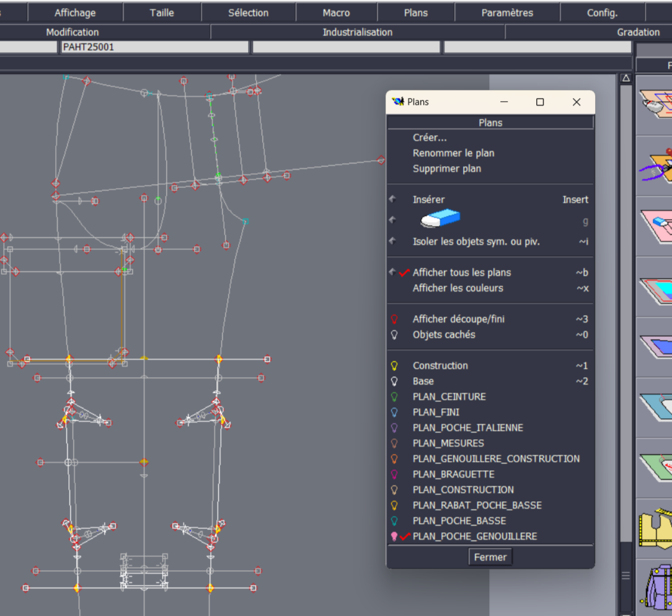Open the Sélection menu
Image resolution: width=672 pixels, height=616 pixels.
(x=248, y=13)
